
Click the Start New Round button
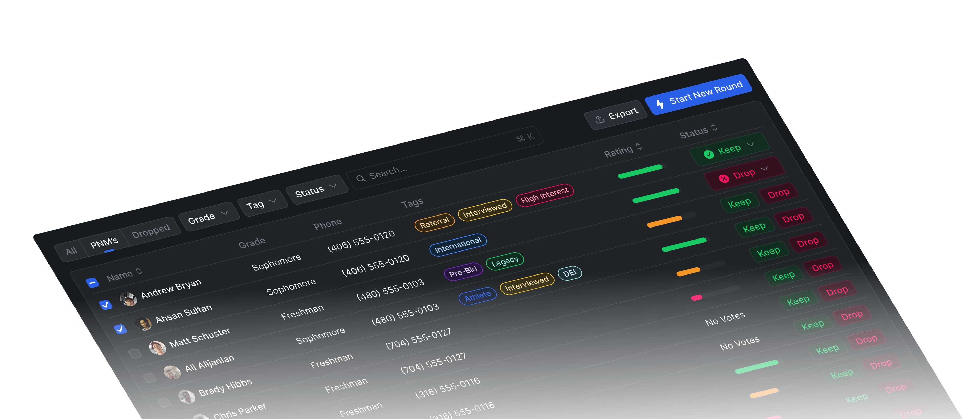699,94
